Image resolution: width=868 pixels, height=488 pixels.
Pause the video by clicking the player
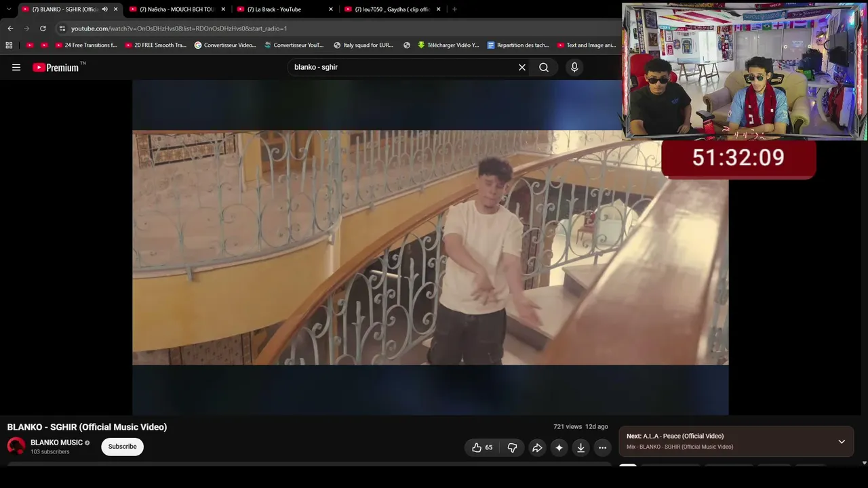[431, 247]
